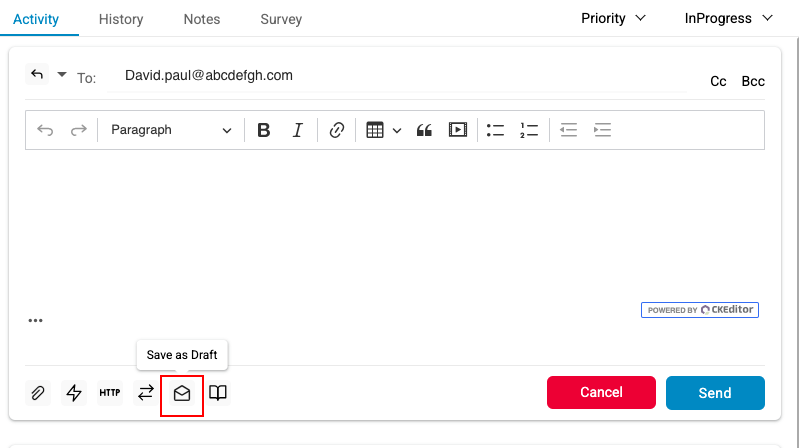Image resolution: width=799 pixels, height=448 pixels.
Task: Switch to the History tab
Action: pos(121,19)
